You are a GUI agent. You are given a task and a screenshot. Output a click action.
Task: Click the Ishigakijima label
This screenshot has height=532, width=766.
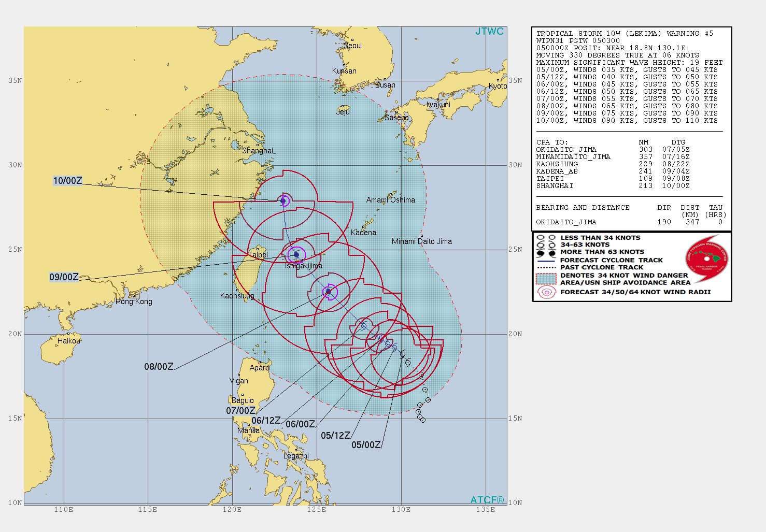coord(304,266)
